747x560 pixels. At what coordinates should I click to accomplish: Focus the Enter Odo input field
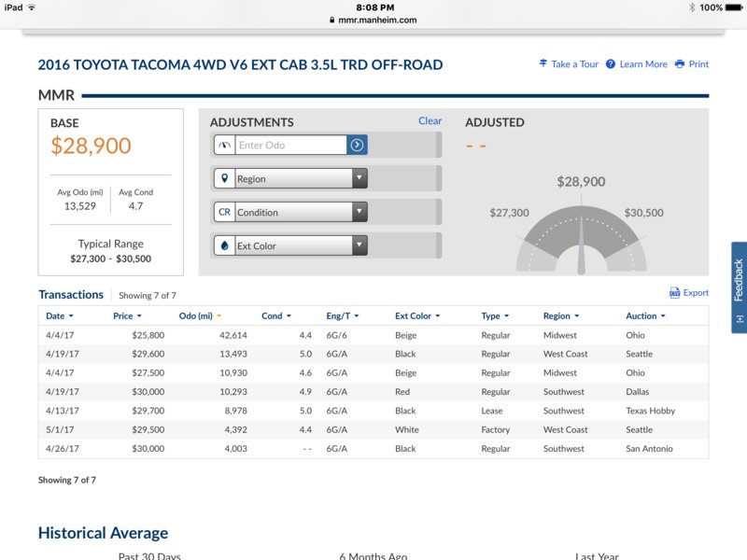coord(290,145)
